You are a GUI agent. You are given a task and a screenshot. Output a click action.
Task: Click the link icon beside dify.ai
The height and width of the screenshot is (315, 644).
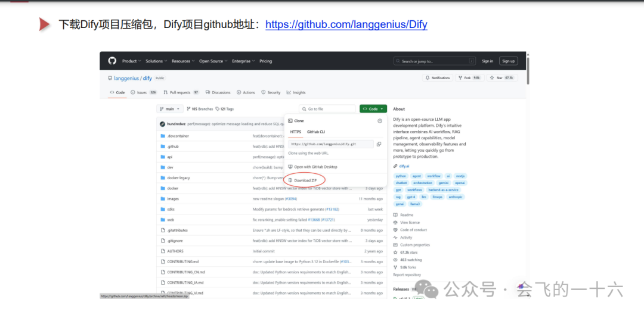395,166
